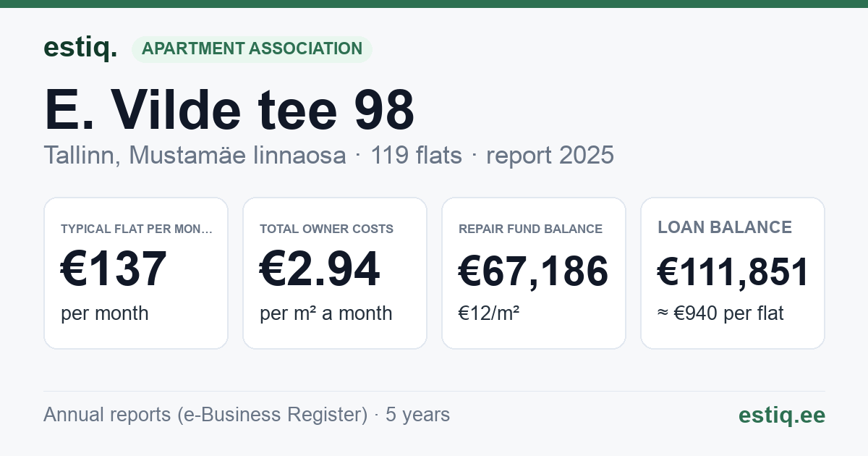This screenshot has width=868, height=456.
Task: Click the E. Vilde tee 98 heading
Action: (229, 110)
